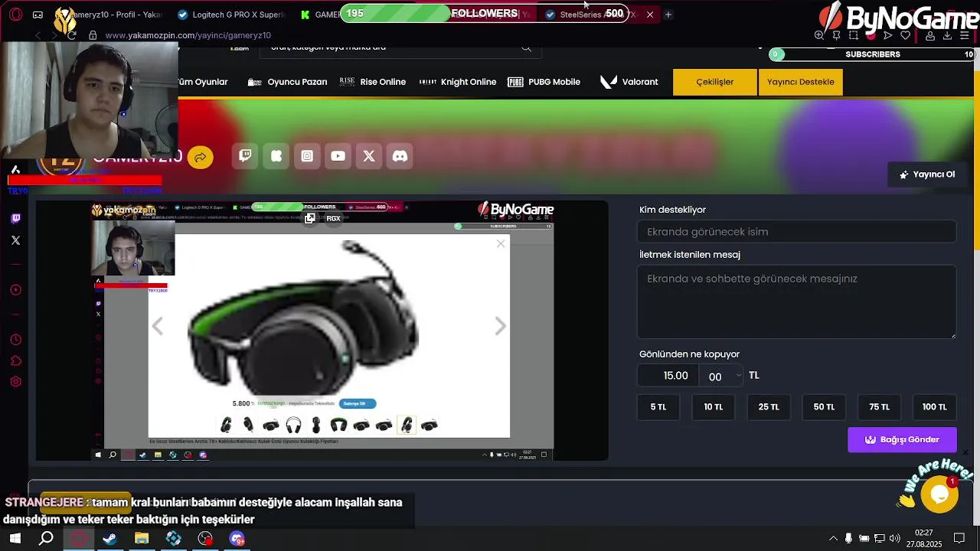Click the next arrow in the stream preview gallery
This screenshot has height=551, width=980.
click(500, 327)
